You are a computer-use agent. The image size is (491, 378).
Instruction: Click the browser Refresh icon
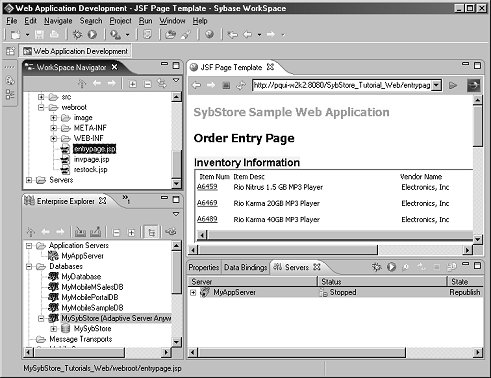(x=241, y=85)
